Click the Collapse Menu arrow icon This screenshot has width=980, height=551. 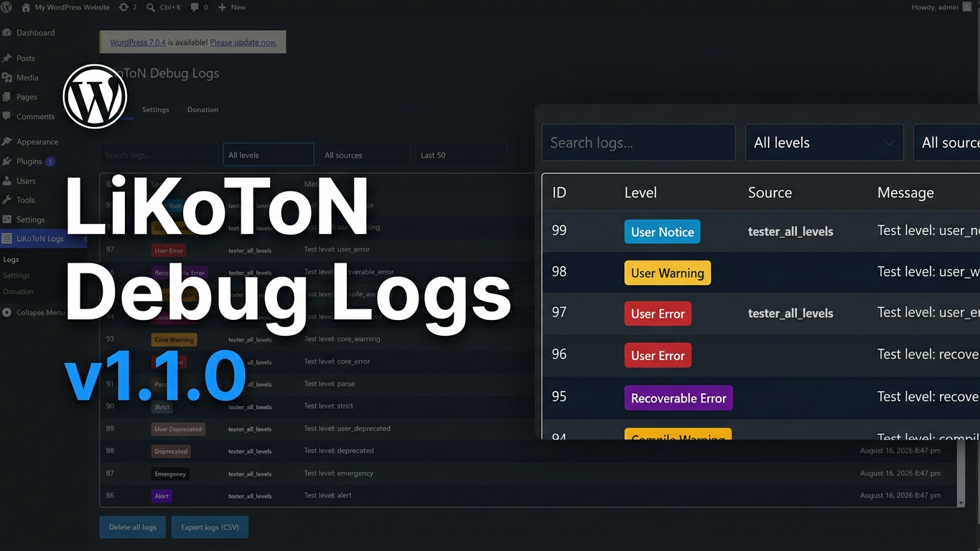[6, 312]
